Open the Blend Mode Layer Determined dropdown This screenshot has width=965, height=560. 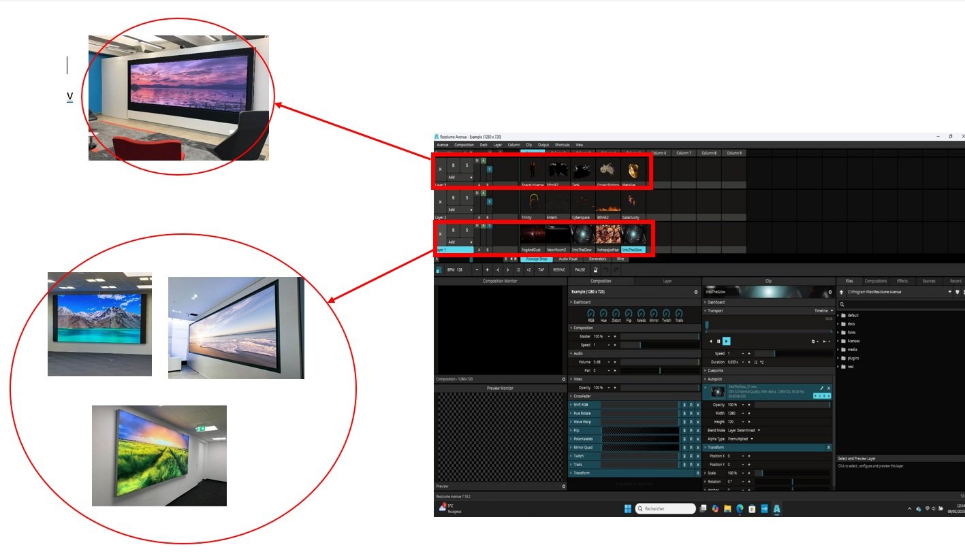point(744,430)
